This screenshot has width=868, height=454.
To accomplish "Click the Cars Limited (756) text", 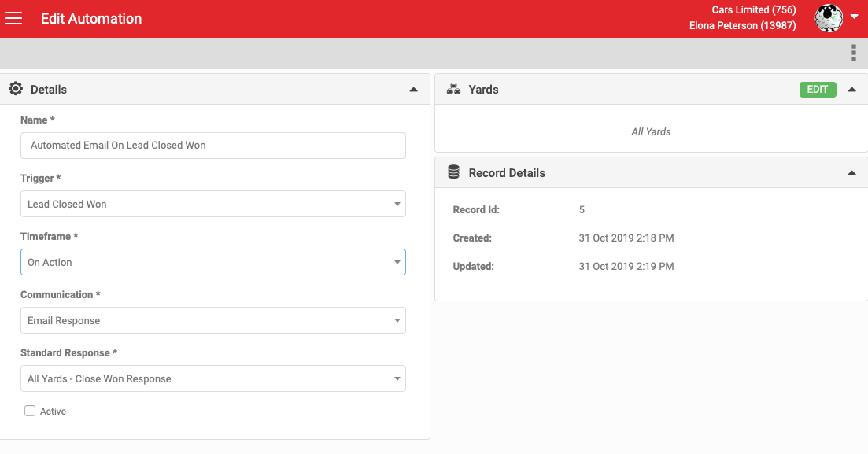I will coord(753,10).
